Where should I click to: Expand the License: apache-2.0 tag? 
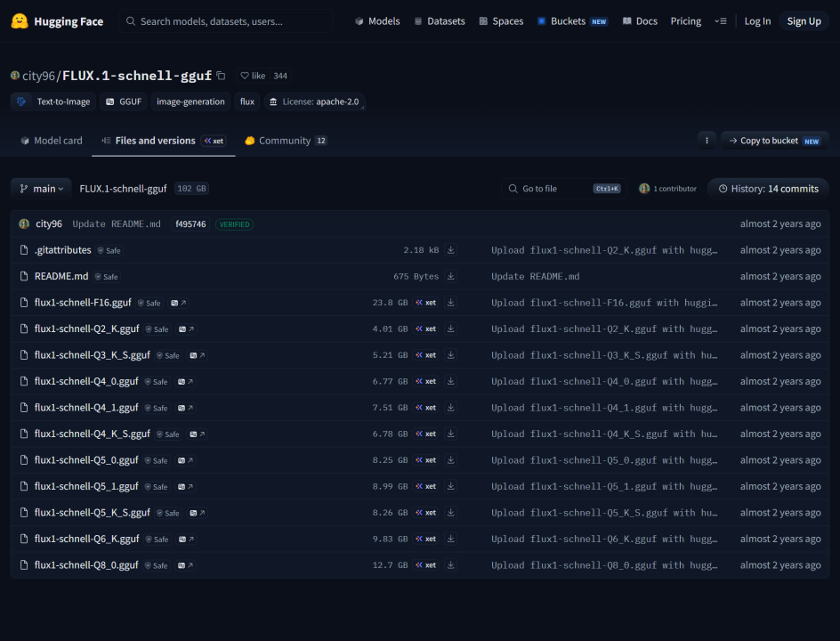click(x=314, y=101)
